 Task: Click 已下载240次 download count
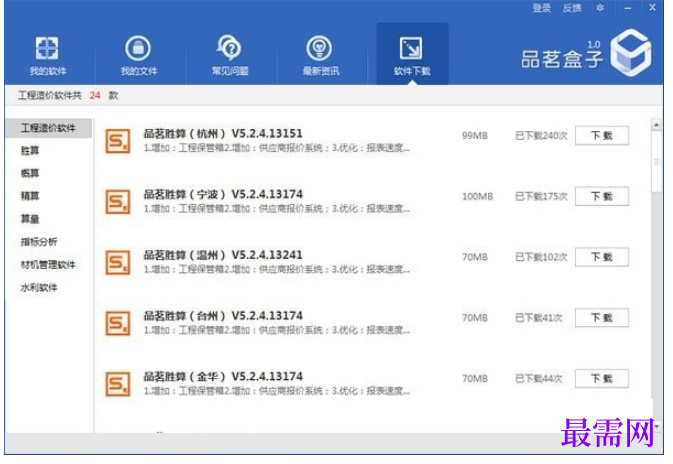541,136
